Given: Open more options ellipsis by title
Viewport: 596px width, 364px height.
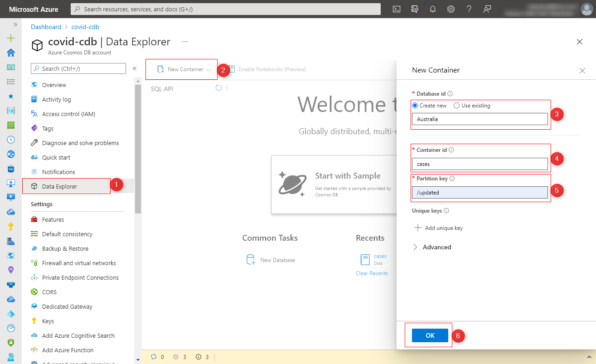Looking at the screenshot, I should coord(185,42).
